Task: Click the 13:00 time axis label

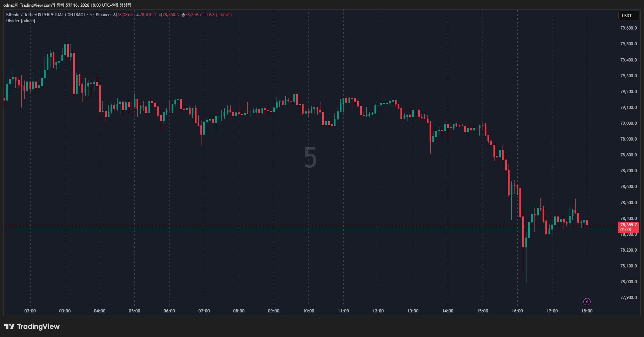Action: pyautogui.click(x=413, y=311)
